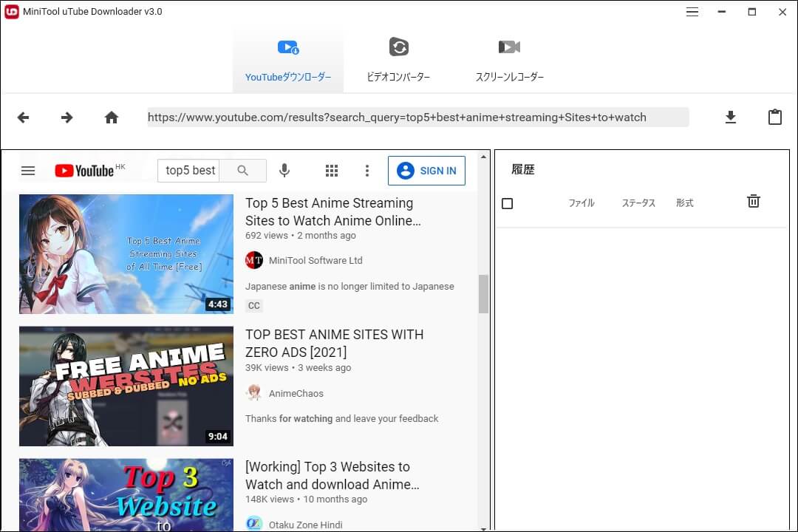798x532 pixels.
Task: Click the AnimeChaos channel avatar
Action: coord(254,393)
